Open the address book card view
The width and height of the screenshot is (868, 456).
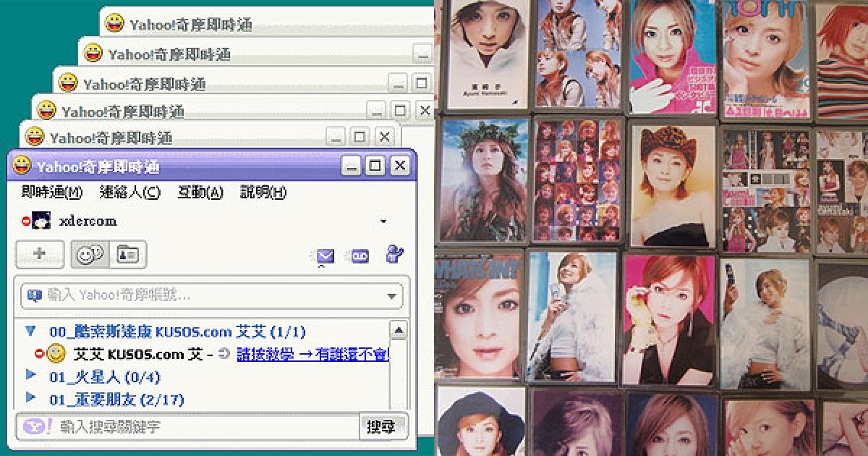click(127, 254)
